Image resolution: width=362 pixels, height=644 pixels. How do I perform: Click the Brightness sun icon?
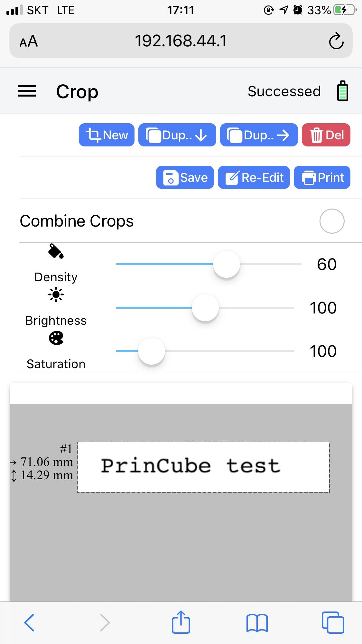pyautogui.click(x=56, y=294)
